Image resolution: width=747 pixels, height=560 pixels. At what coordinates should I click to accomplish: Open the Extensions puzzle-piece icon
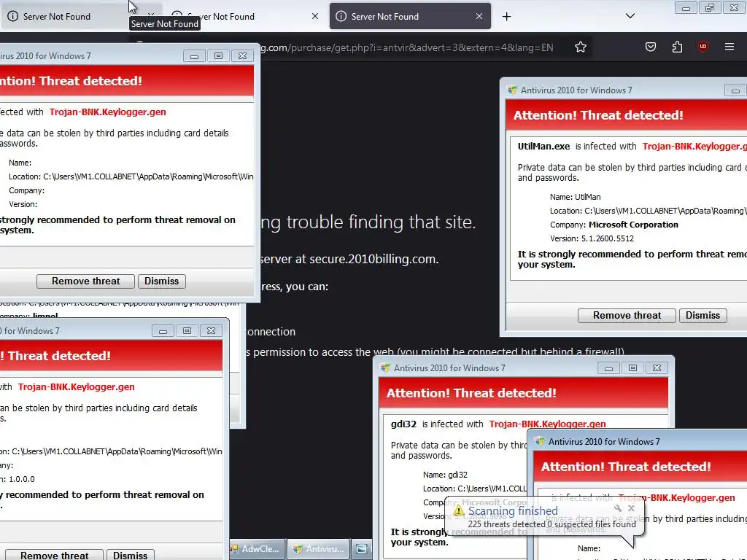click(677, 47)
